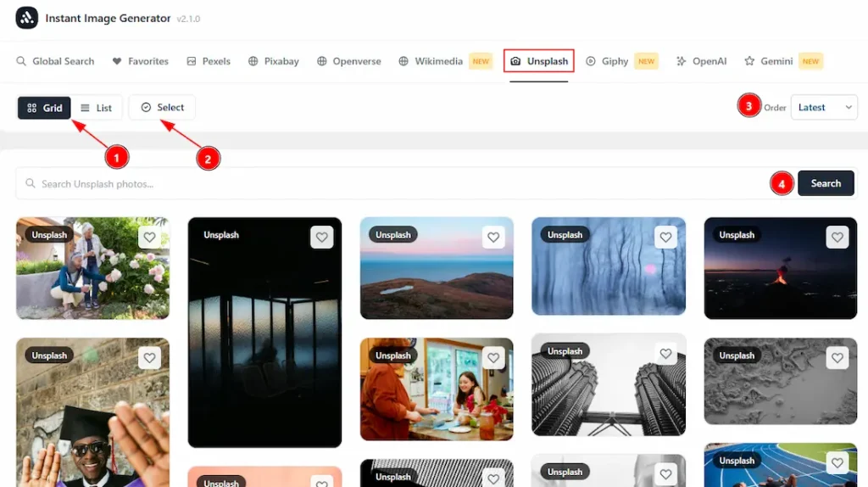Toggle Select mode

(x=162, y=107)
